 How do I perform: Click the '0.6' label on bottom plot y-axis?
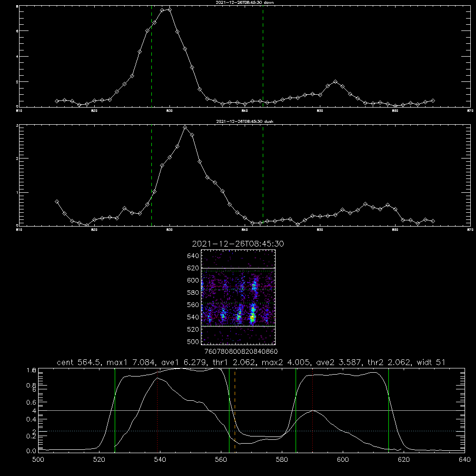tap(31, 402)
